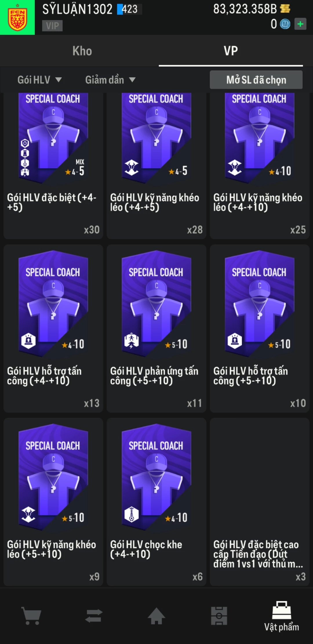Viewport: 313px width, 644px height.
Task: Open the squad pitch icon
Action: [219, 616]
